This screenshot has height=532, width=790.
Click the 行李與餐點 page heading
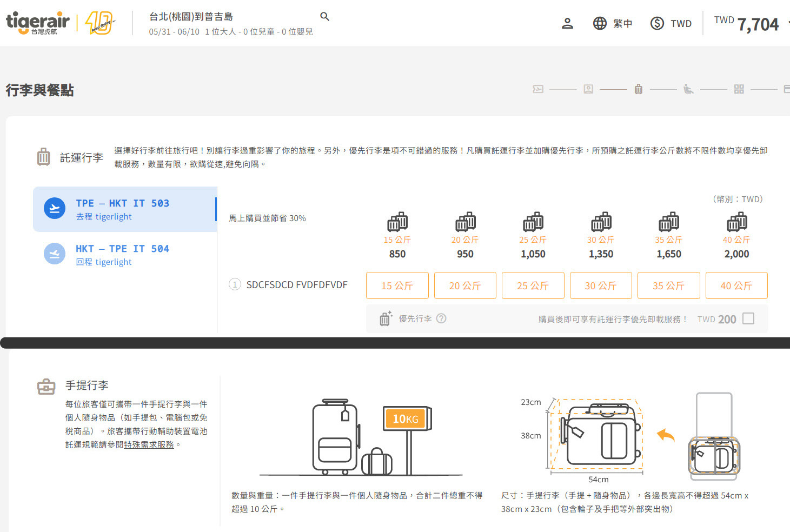[39, 90]
